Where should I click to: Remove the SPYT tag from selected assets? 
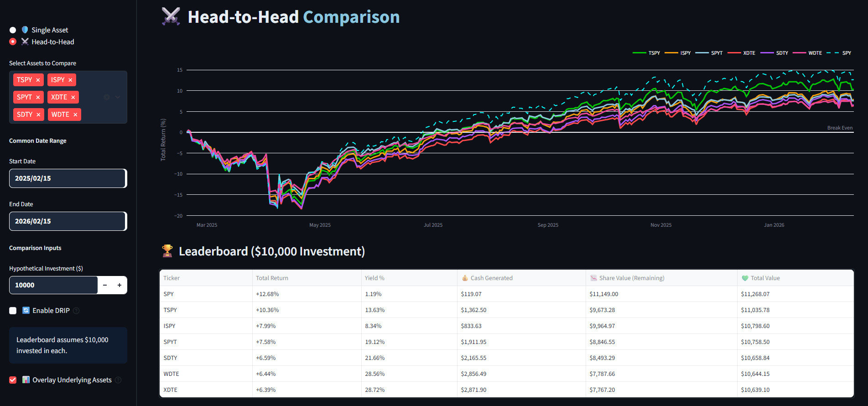(38, 97)
